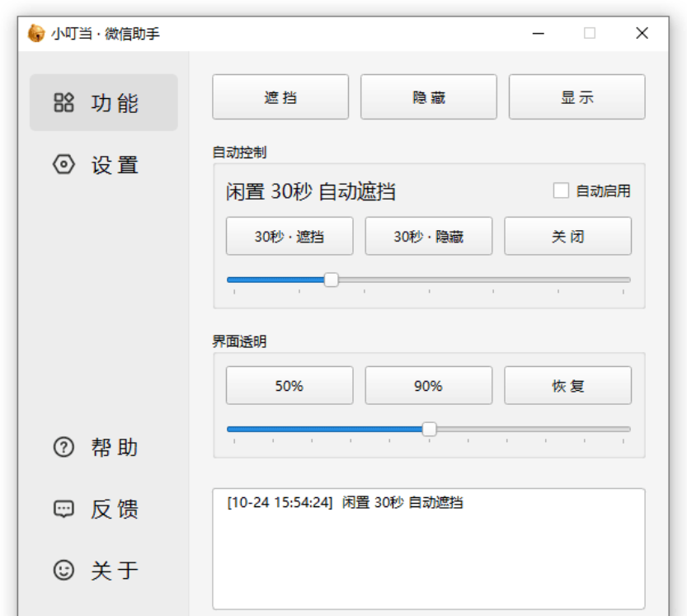Set transparency to 90% button
This screenshot has height=616, width=687.
428,386
